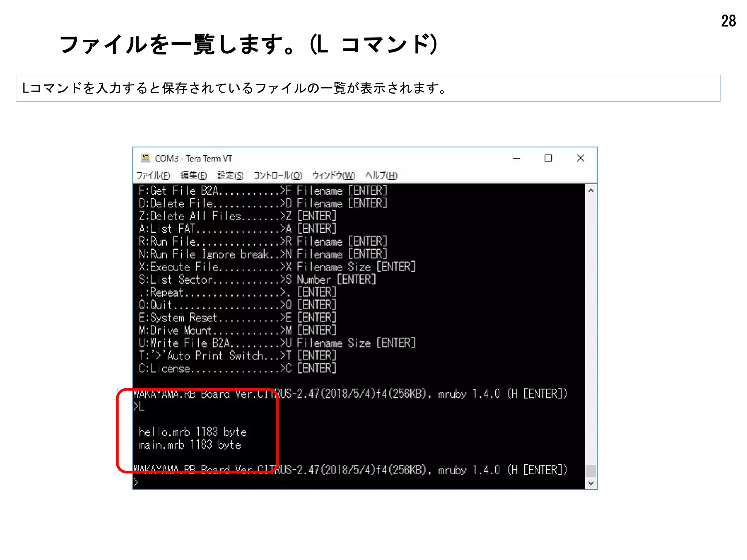Click the 'A:List FAT' help line
Image resolution: width=747 pixels, height=560 pixels.
click(237, 229)
